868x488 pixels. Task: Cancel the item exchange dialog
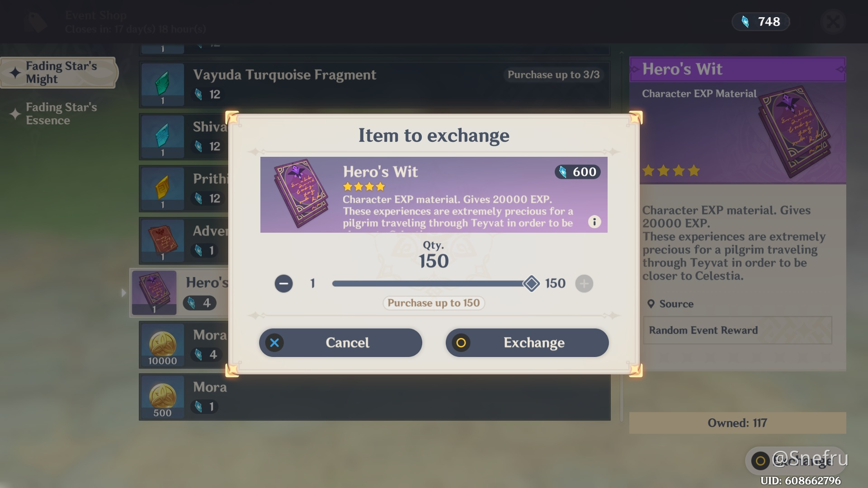click(340, 343)
